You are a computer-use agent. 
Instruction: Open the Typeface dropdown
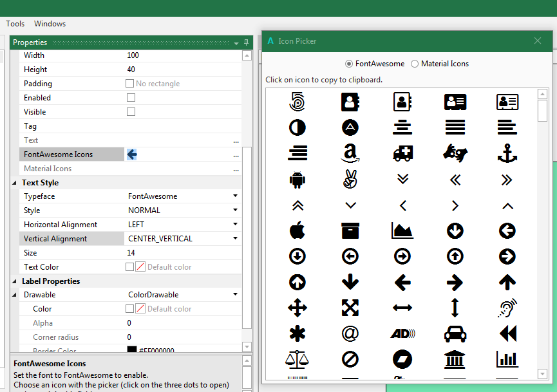click(x=235, y=196)
